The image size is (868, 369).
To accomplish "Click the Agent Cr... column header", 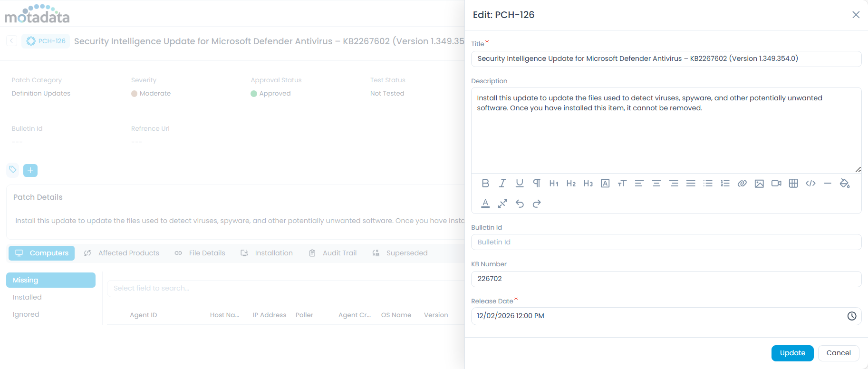I will pyautogui.click(x=355, y=315).
